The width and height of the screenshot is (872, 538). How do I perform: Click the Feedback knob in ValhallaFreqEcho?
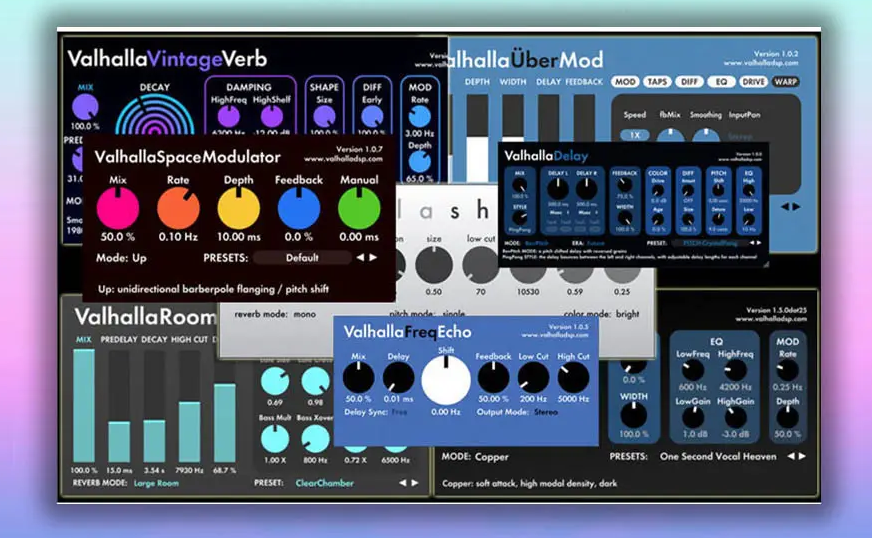pos(493,377)
